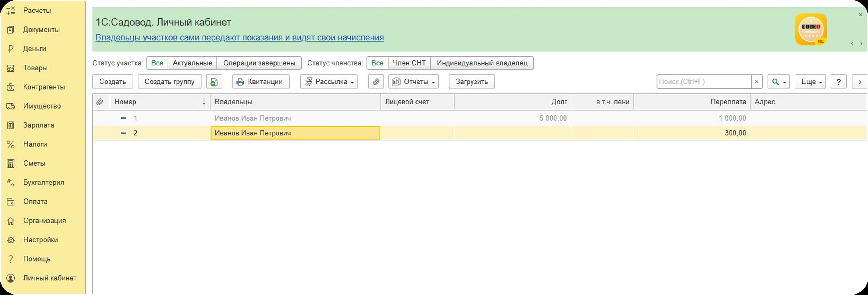
Task: Open the Владельцы участков сами передают показания link
Action: pos(240,37)
